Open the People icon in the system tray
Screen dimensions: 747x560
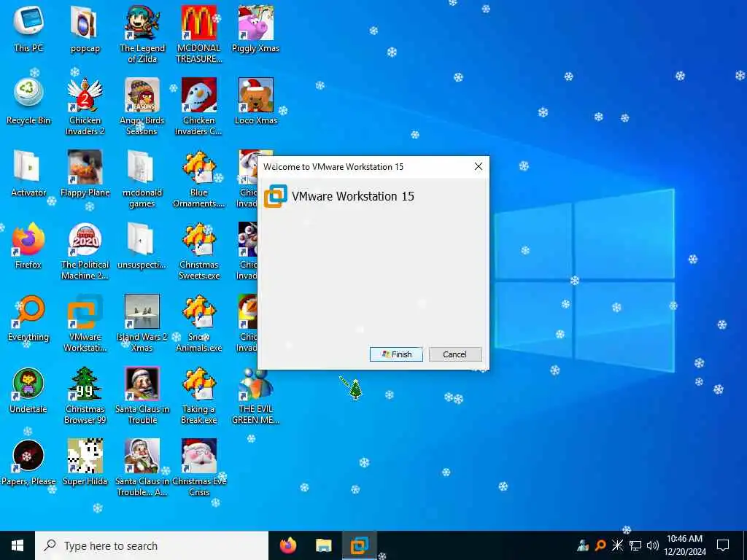click(x=583, y=545)
